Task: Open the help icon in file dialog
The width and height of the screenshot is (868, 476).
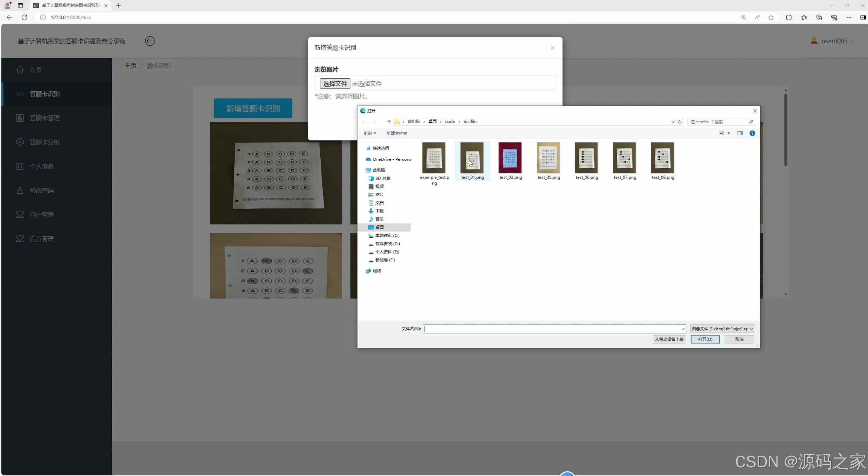Action: [x=752, y=133]
